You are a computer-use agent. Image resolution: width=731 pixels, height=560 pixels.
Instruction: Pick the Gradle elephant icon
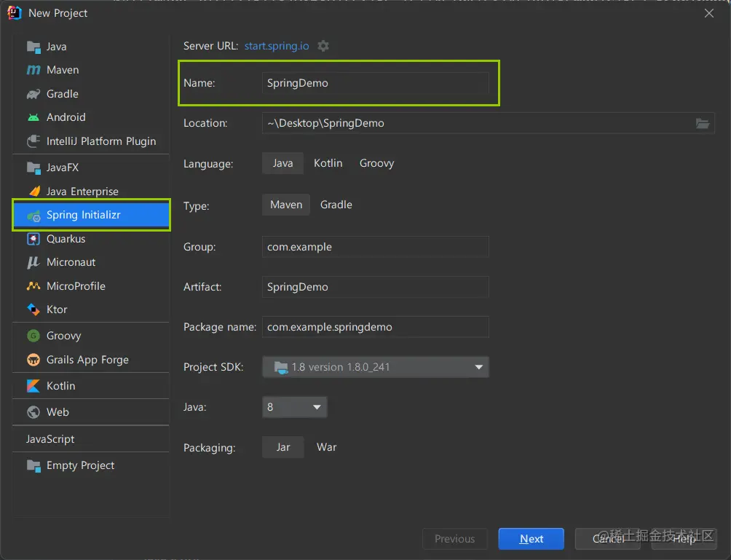(33, 94)
